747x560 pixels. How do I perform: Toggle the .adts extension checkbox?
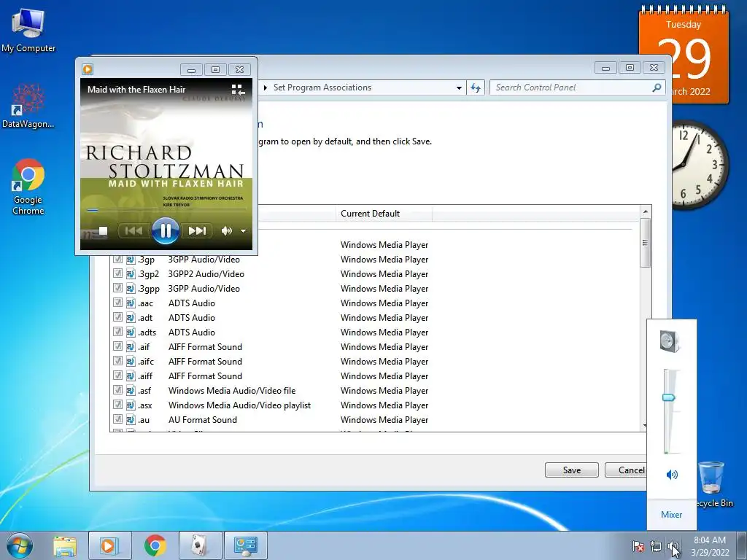pyautogui.click(x=117, y=332)
